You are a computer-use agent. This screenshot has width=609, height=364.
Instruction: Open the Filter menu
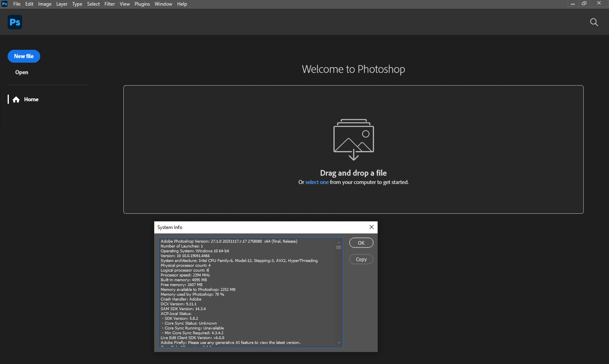click(110, 4)
